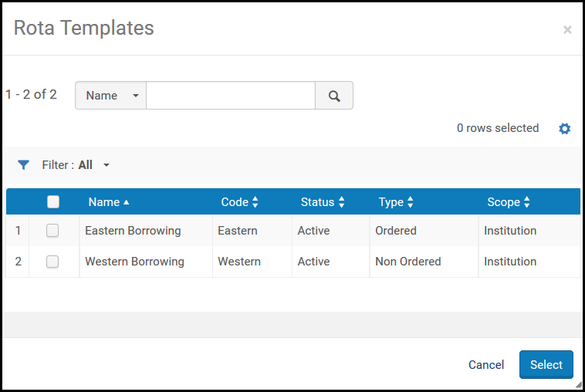
Task: Click the Cancel button
Action: 486,365
